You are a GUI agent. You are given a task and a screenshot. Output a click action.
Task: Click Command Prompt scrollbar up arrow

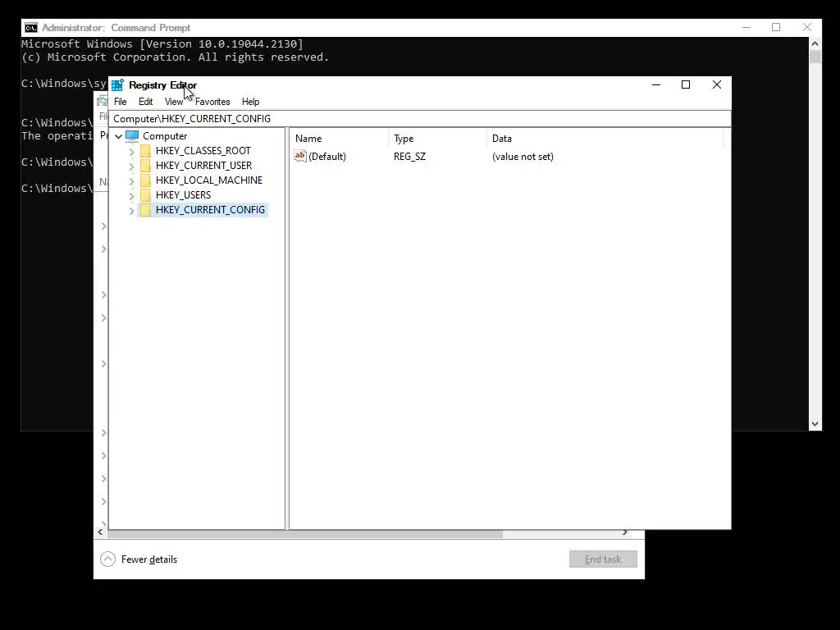coord(815,43)
